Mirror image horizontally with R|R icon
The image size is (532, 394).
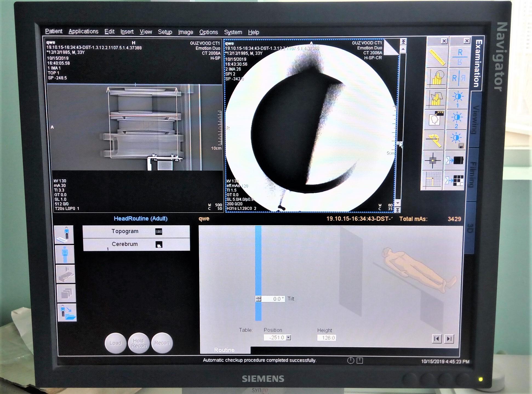[459, 78]
